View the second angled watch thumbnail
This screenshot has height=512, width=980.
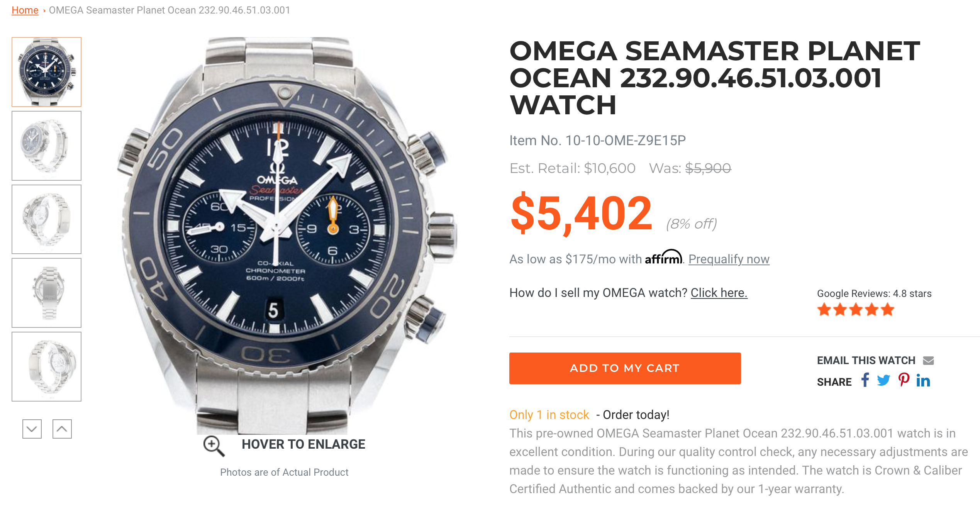[x=47, y=146]
